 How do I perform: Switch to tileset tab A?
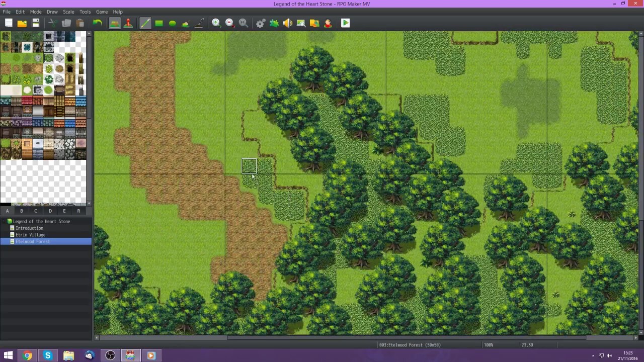tap(8, 211)
